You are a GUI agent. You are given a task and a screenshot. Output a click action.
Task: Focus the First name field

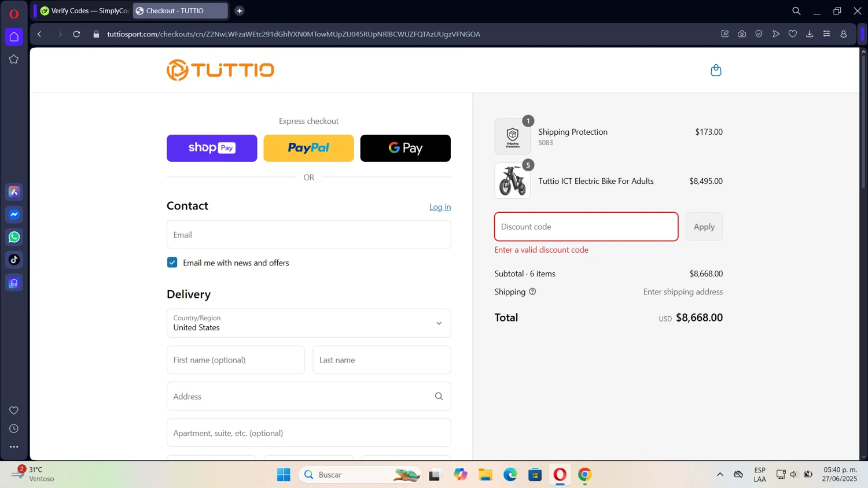pyautogui.click(x=236, y=360)
